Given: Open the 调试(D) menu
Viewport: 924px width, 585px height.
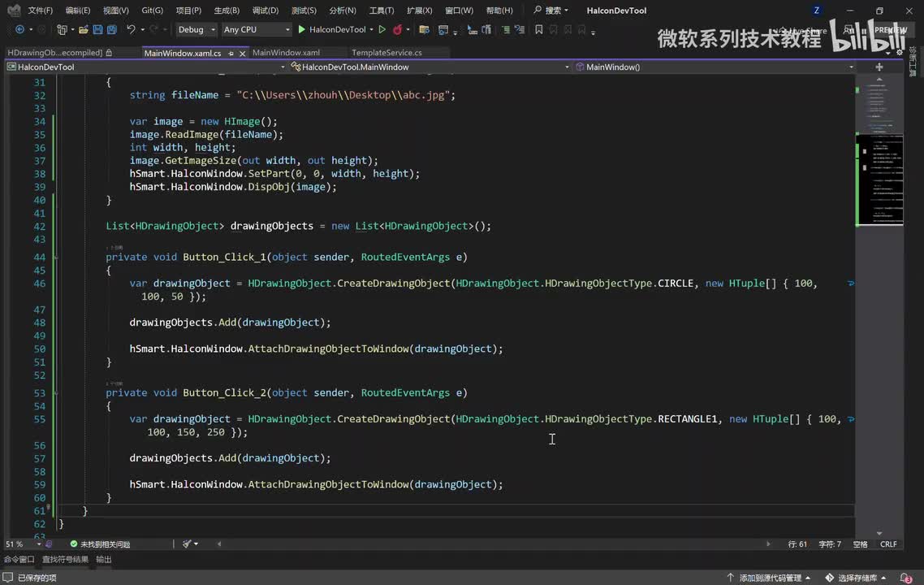Looking at the screenshot, I should (x=265, y=11).
